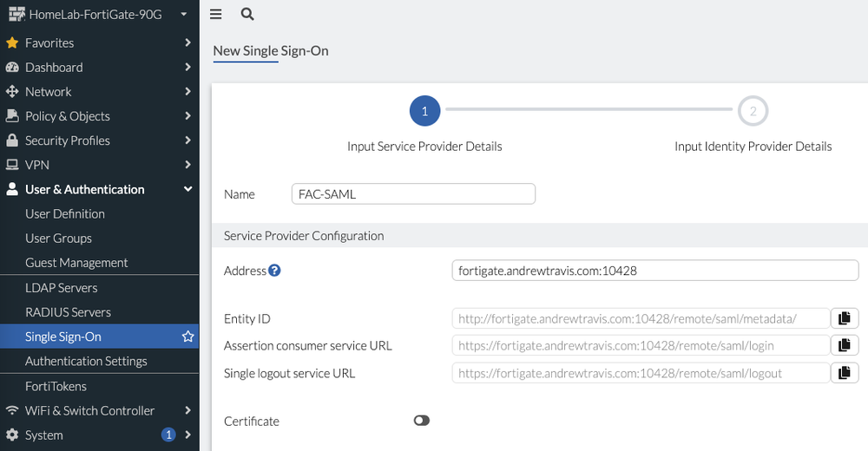The image size is (868, 451).
Task: Click the VPN laptop icon
Action: 12,165
